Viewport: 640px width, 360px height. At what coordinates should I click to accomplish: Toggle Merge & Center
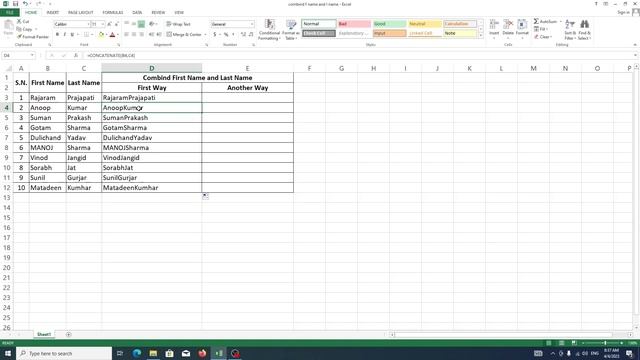(x=184, y=35)
